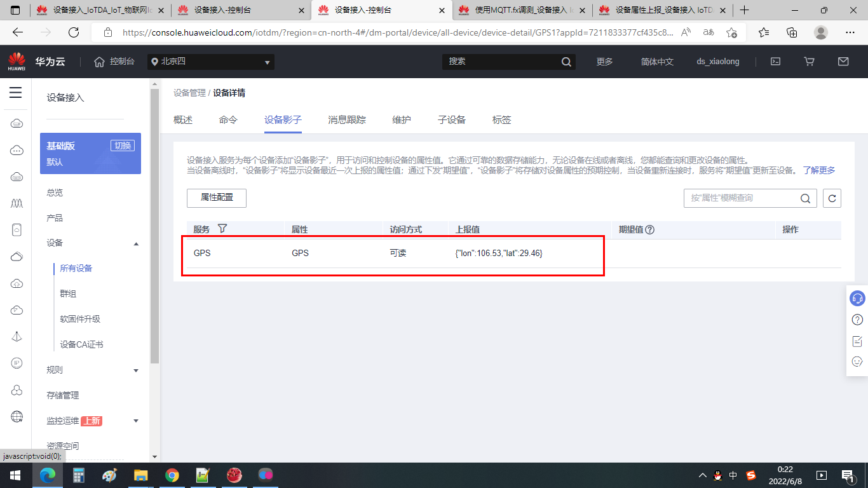Viewport: 868px width, 488px height.
Task: Open 总览 in the sidebar
Action: [55, 193]
